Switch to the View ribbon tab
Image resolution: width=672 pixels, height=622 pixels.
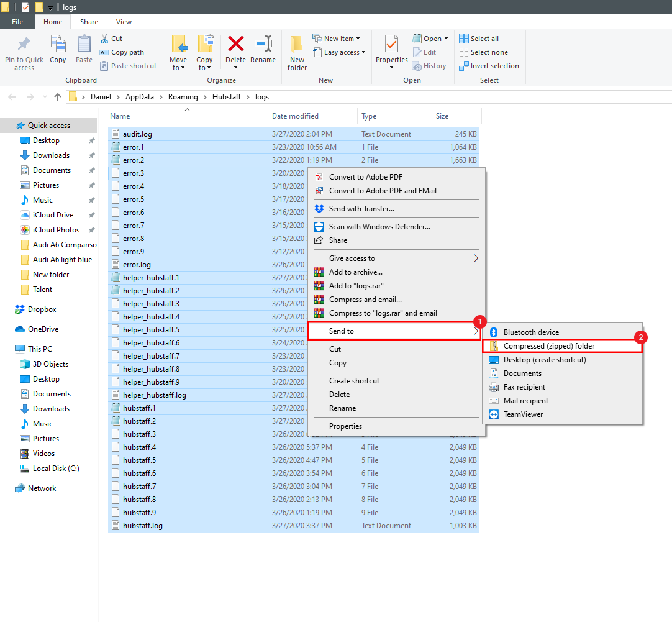[x=124, y=22]
